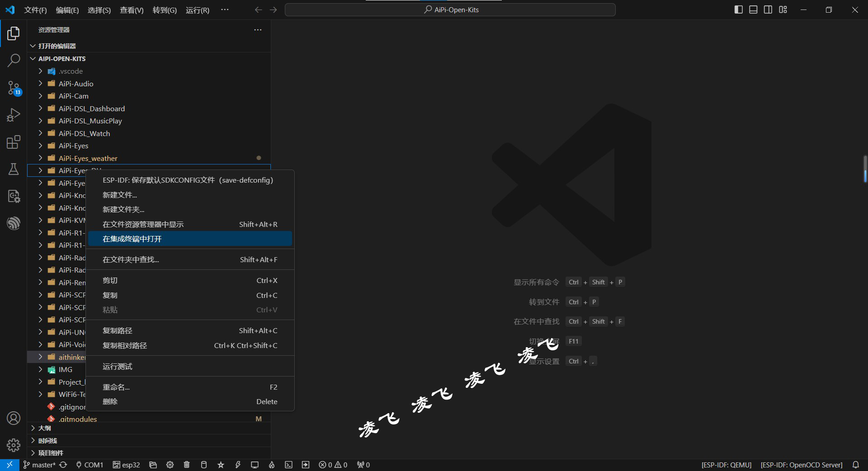The width and height of the screenshot is (868, 471).
Task: Open SDK configuration editor gear in status bar
Action: pyautogui.click(x=170, y=465)
